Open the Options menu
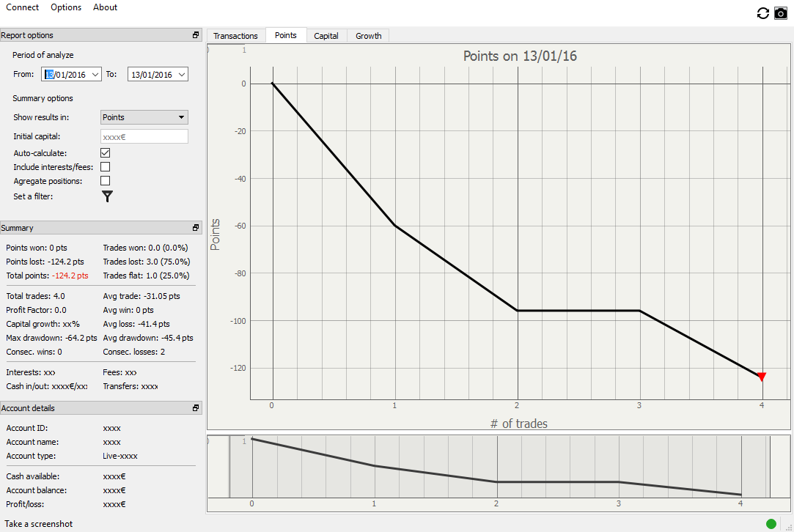 click(x=66, y=7)
